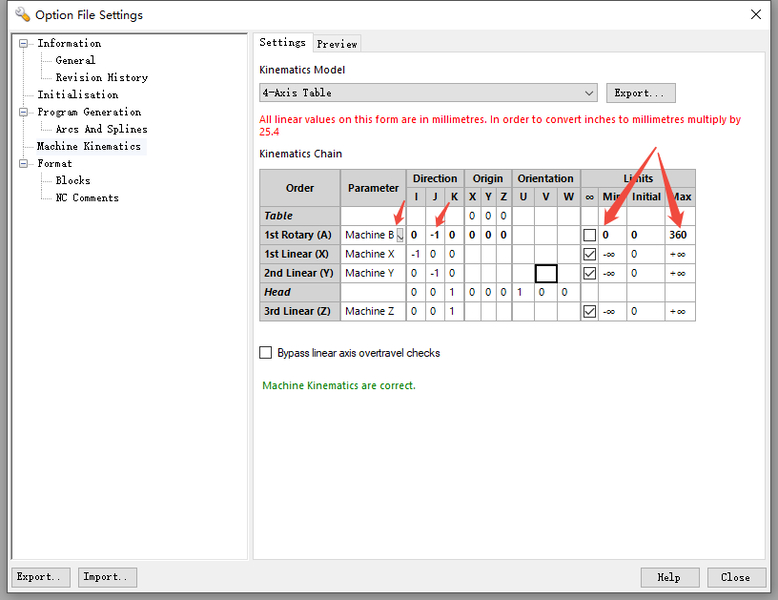Uncheck infinite limits for 2nd Linear (Y)
The width and height of the screenshot is (778, 600).
pyautogui.click(x=589, y=273)
